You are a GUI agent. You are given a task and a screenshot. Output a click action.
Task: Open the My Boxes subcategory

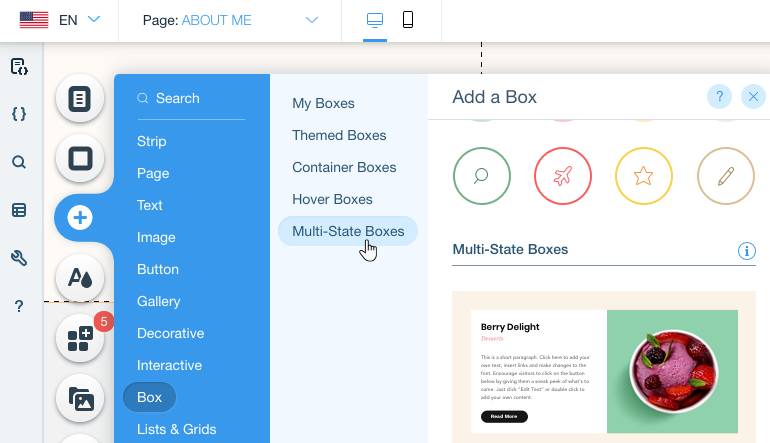click(323, 103)
